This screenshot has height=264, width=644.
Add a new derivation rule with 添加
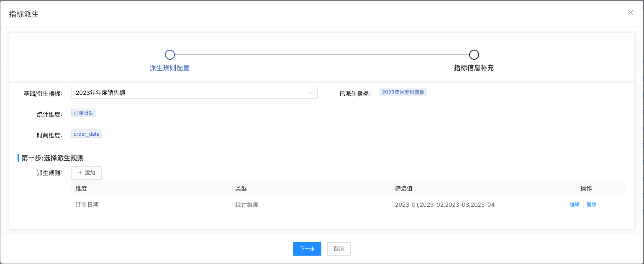86,173
